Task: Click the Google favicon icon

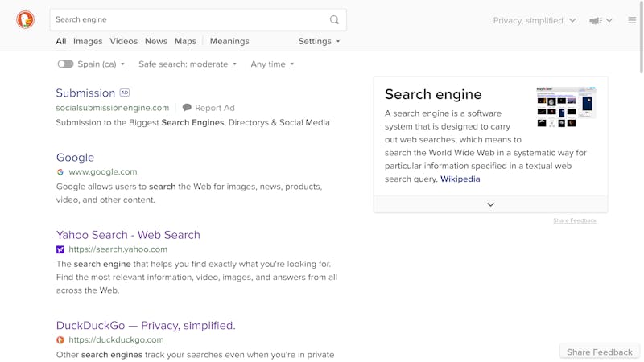Action: coord(60,172)
